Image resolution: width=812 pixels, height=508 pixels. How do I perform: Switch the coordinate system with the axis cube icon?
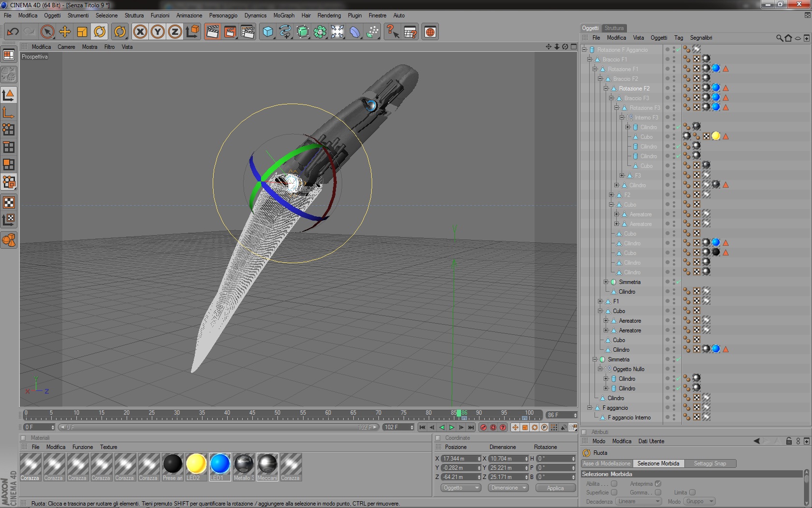(x=192, y=32)
